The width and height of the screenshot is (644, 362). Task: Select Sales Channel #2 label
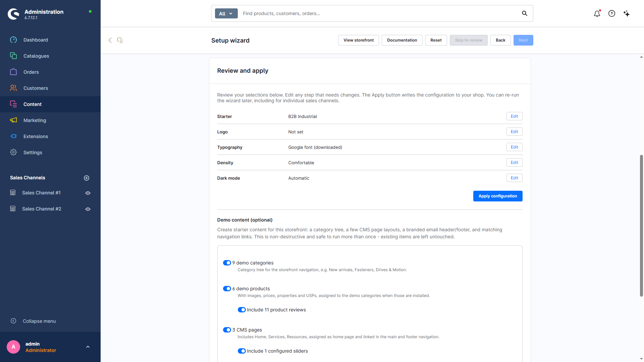[x=42, y=209]
